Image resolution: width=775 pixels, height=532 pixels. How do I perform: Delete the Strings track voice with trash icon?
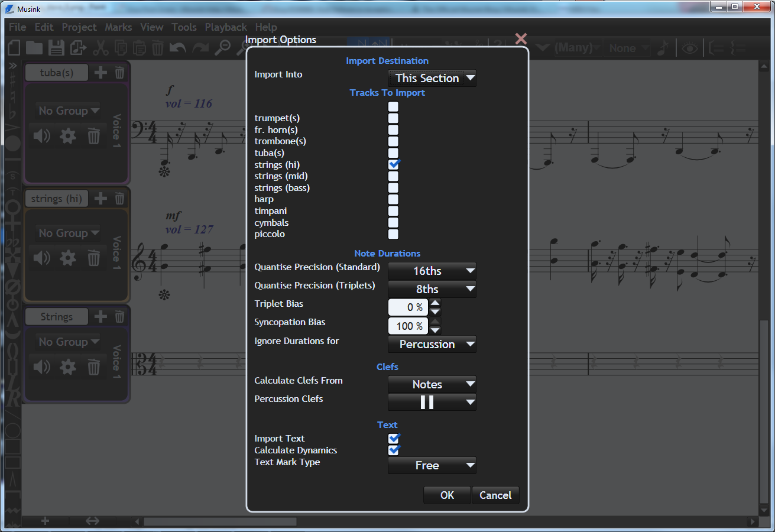click(93, 367)
